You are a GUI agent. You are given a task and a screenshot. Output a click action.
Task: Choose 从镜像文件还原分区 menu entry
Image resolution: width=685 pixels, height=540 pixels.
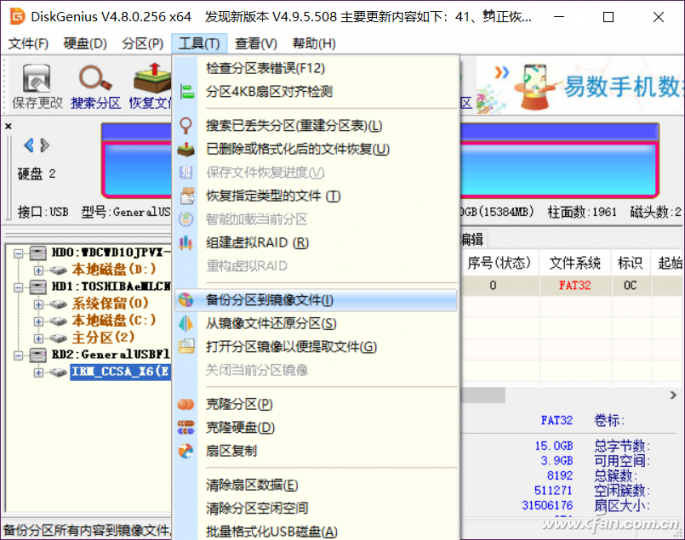point(315,324)
